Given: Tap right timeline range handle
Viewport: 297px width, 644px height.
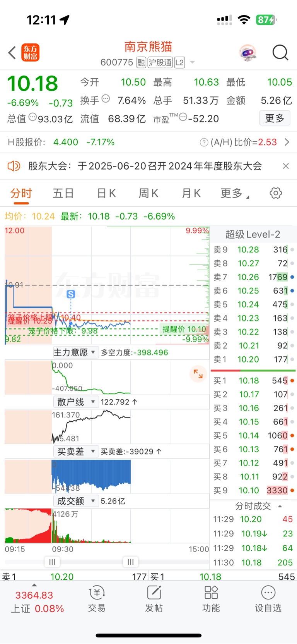Looking at the screenshot, I should point(130,562).
